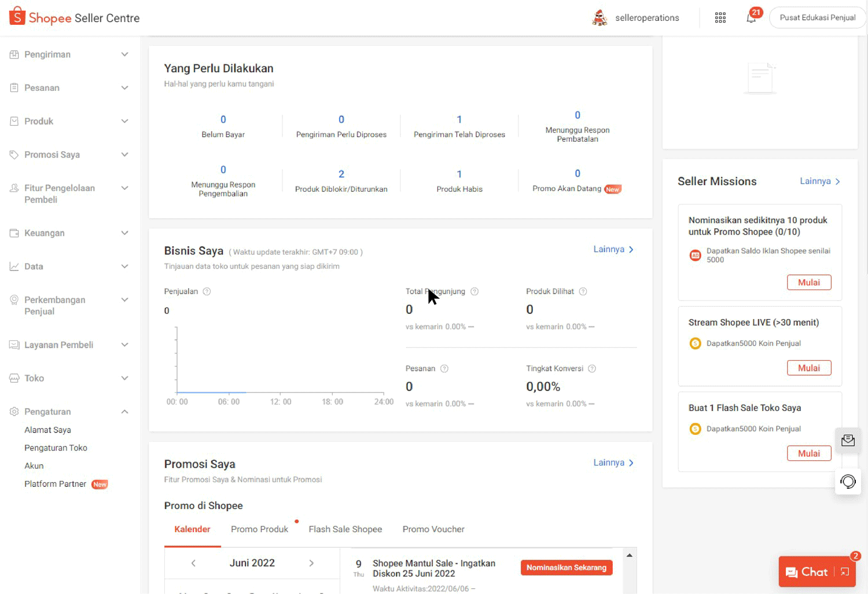The height and width of the screenshot is (594, 868).
Task: Open the Chat window
Action: tap(807, 572)
